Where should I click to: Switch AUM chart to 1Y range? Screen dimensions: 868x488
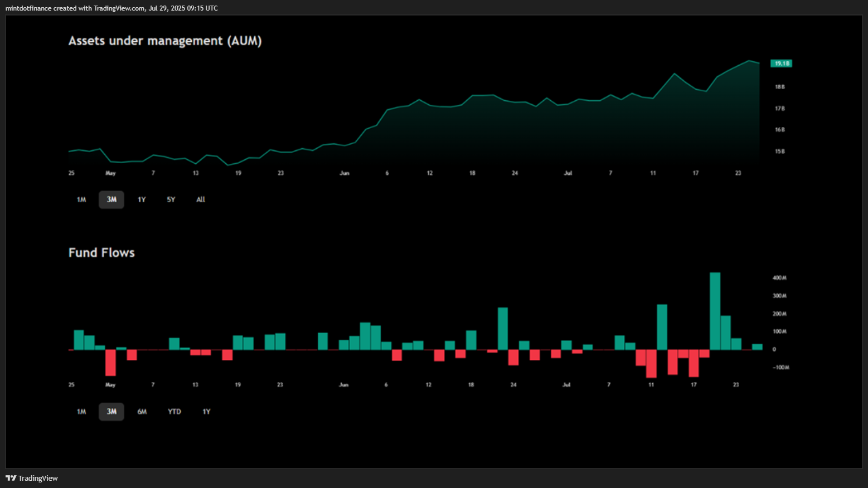click(142, 199)
